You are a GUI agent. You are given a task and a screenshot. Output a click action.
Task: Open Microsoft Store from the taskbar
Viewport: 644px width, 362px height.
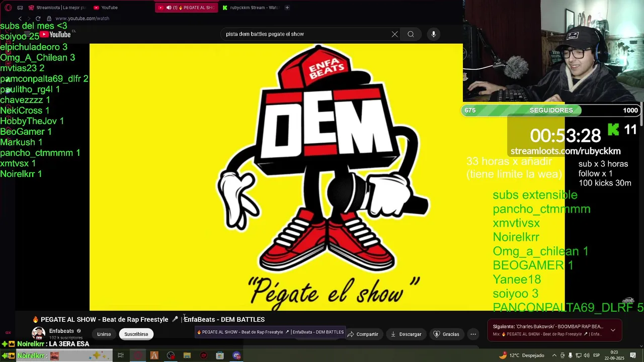coord(220,355)
